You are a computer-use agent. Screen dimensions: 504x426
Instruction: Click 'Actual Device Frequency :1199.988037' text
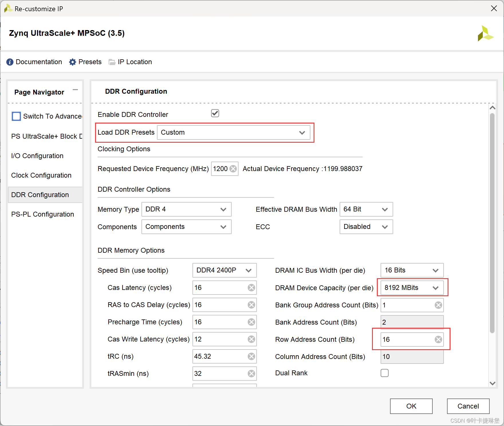pyautogui.click(x=303, y=169)
